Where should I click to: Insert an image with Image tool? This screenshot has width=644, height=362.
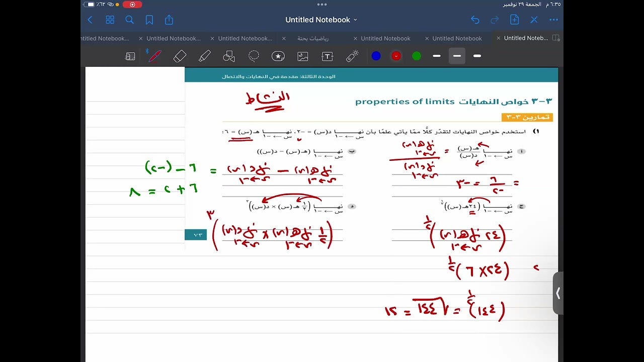tap(303, 56)
